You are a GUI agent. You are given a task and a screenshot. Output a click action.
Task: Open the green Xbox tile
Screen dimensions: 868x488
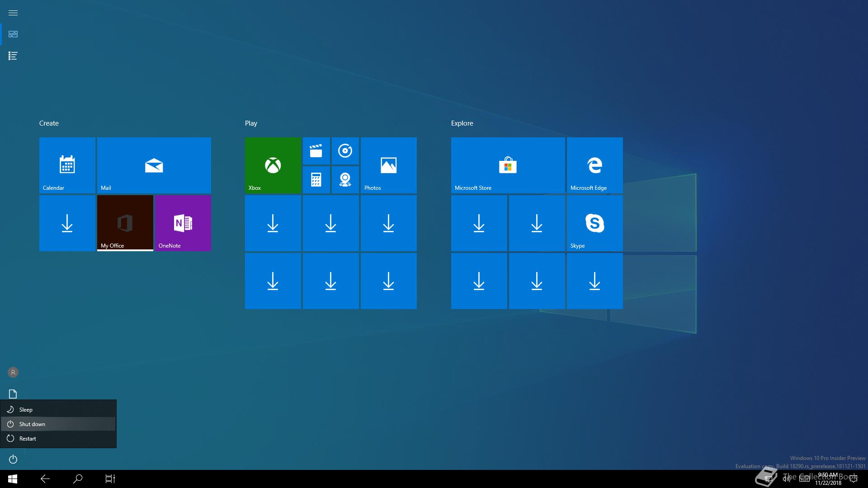click(x=273, y=165)
